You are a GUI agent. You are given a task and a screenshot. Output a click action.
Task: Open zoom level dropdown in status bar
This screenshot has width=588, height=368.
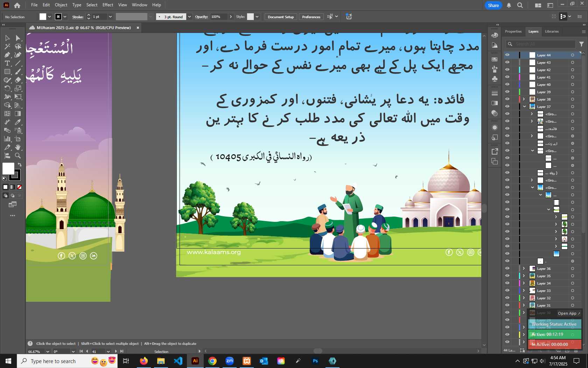(x=48, y=352)
